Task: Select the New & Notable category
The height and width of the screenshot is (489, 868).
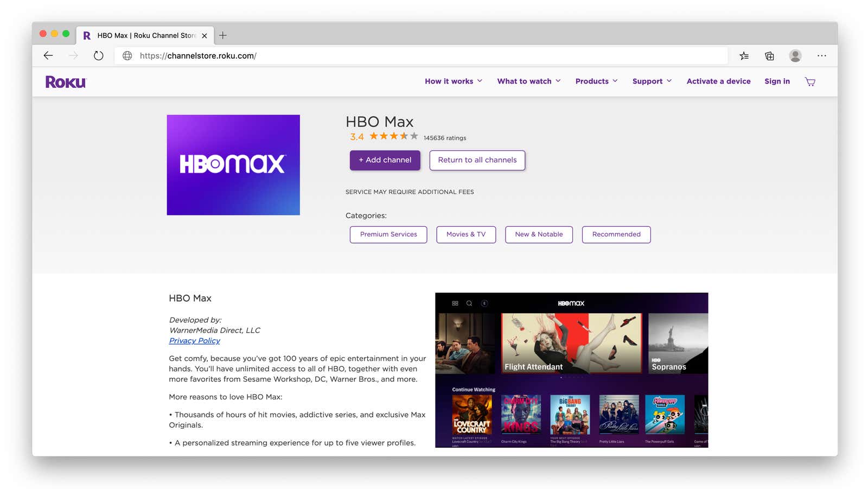Action: (539, 234)
